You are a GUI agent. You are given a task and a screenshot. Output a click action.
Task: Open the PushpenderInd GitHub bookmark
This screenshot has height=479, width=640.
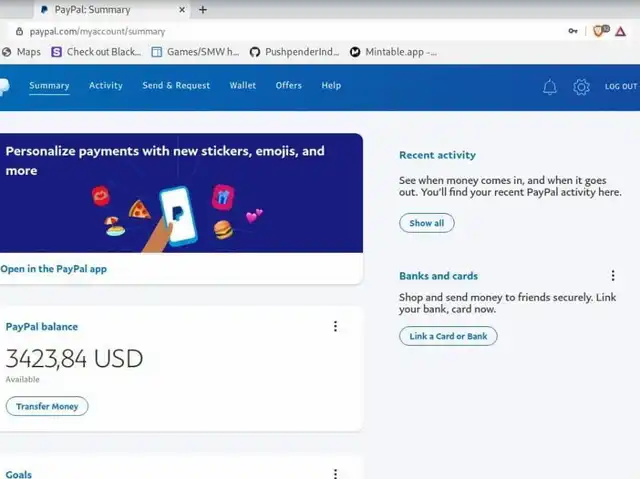point(294,52)
